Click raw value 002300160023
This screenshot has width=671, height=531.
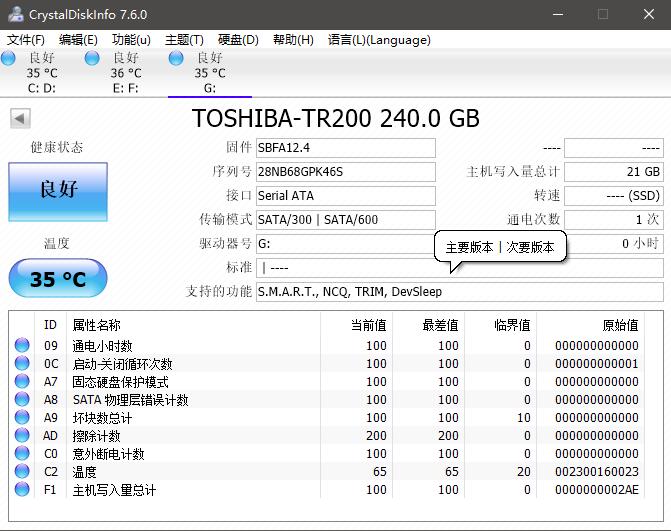click(x=597, y=472)
